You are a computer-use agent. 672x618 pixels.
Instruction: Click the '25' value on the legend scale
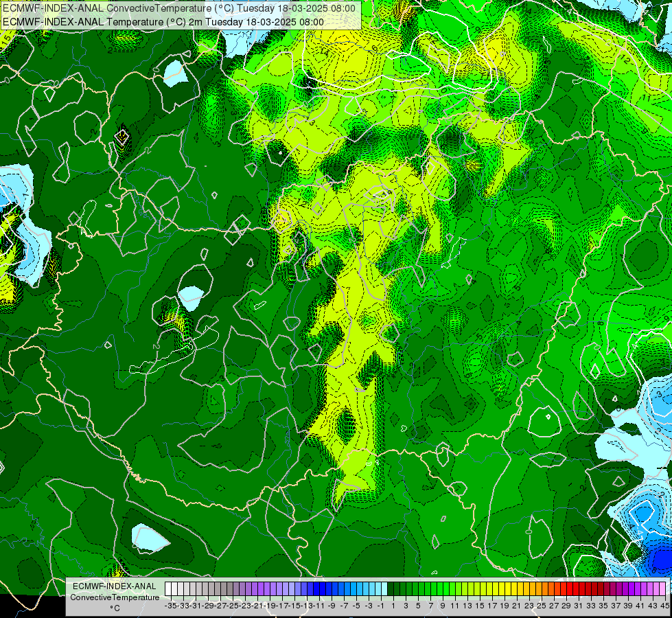coord(542,606)
